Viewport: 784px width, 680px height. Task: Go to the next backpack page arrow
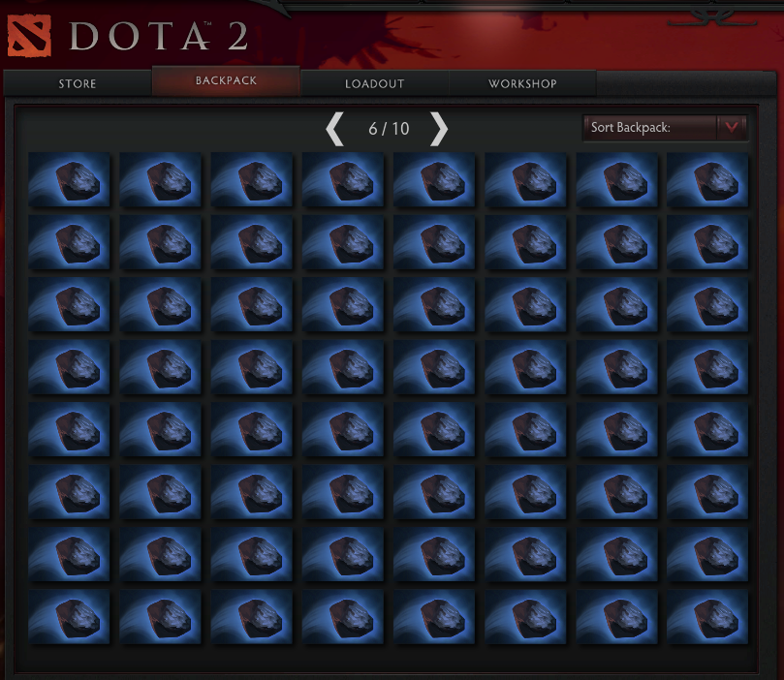coord(439,129)
